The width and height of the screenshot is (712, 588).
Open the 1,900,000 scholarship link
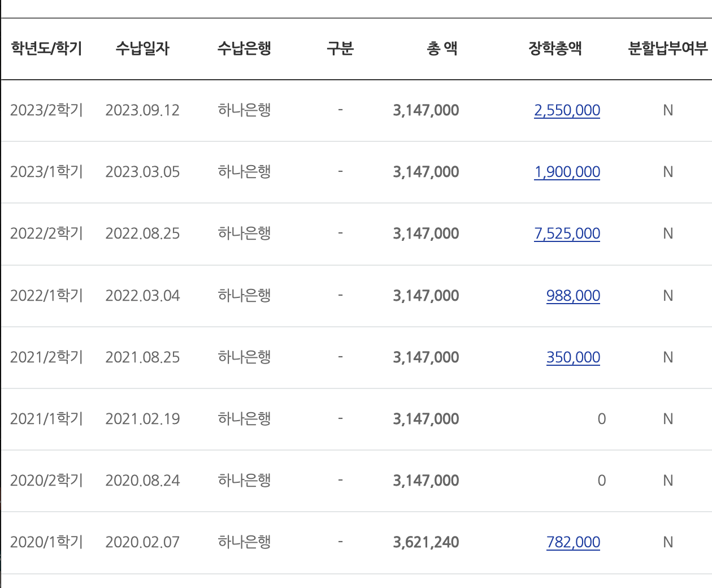[567, 172]
